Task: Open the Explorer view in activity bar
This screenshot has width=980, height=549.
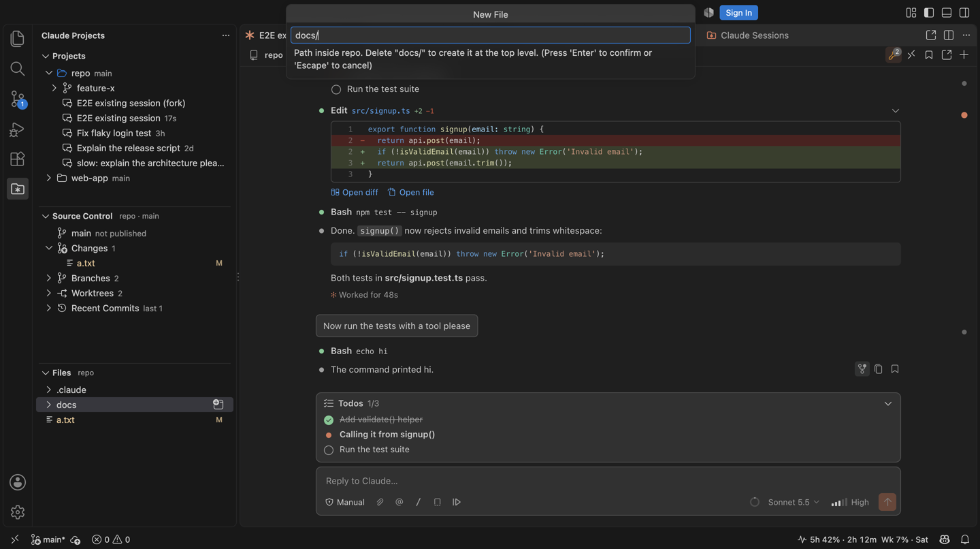Action: [x=18, y=39]
